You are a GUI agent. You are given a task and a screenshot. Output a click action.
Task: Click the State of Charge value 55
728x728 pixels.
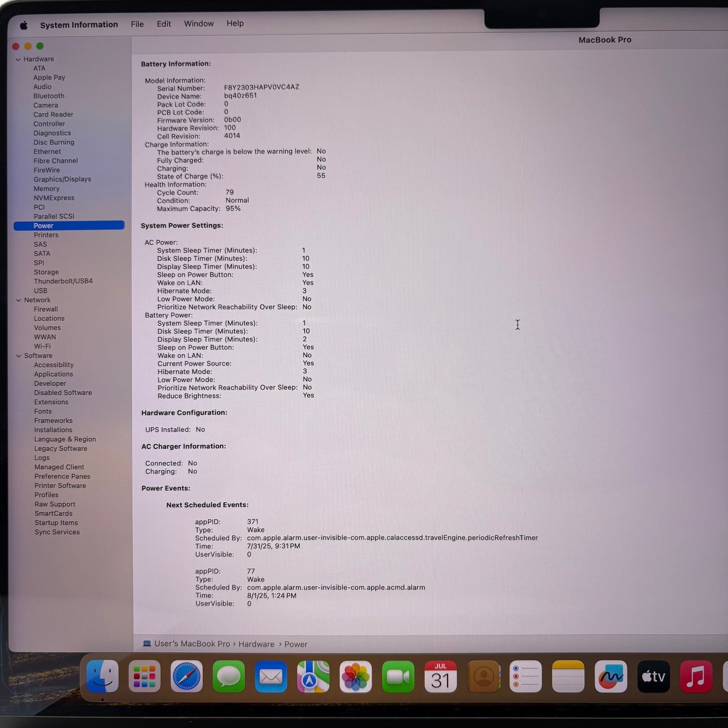pyautogui.click(x=321, y=176)
